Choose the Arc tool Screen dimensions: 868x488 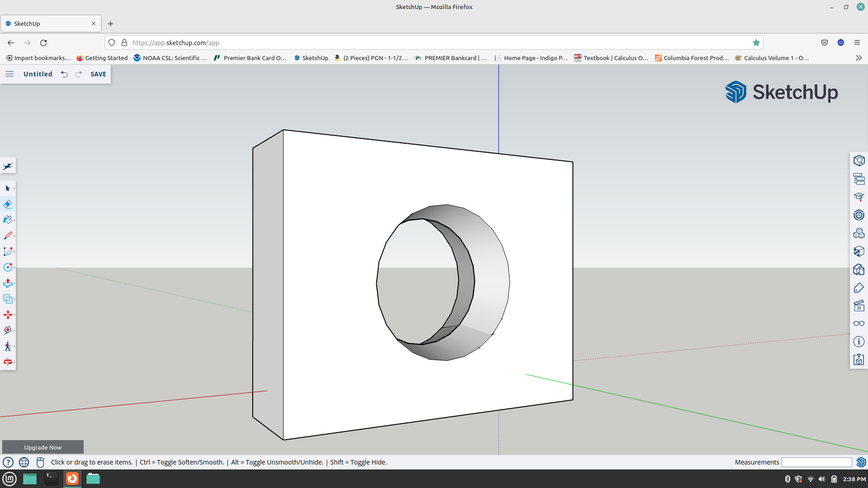point(8,252)
